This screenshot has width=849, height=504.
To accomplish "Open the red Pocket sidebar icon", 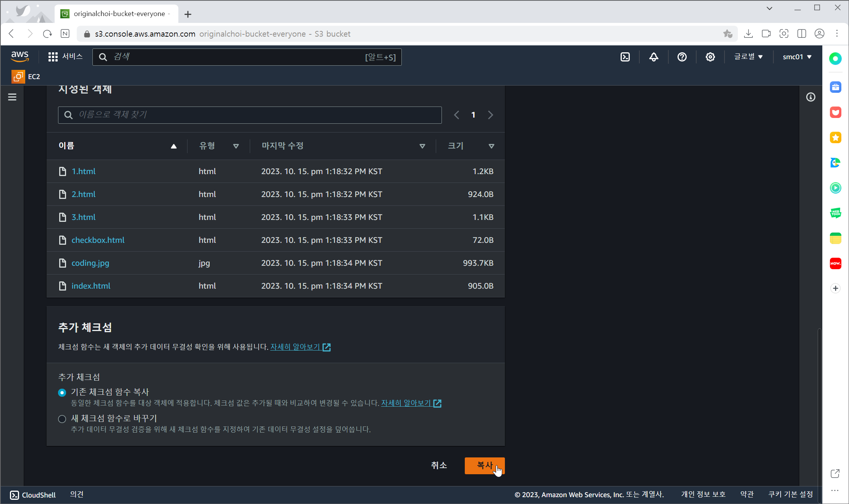I will point(836,112).
